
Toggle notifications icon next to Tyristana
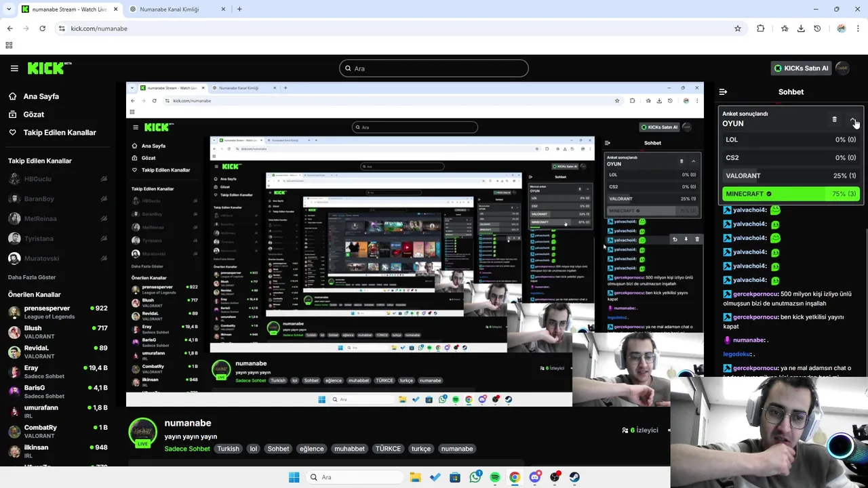(x=104, y=239)
